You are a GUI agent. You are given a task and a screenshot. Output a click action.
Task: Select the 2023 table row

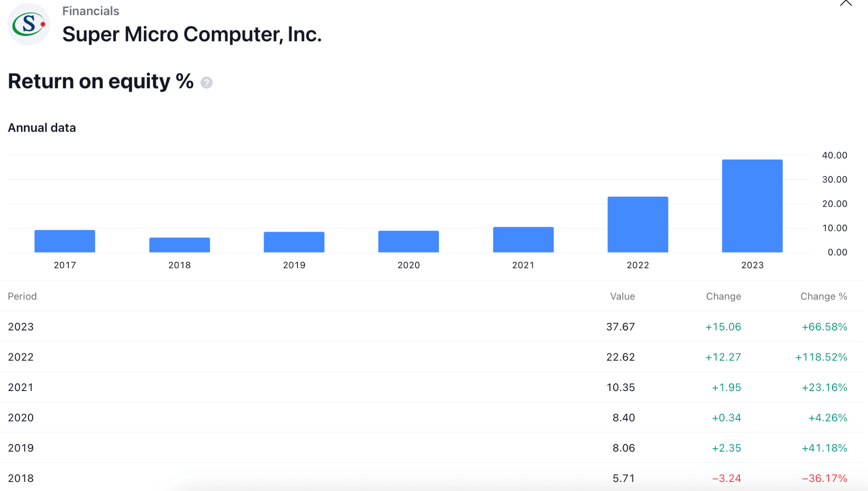431,327
